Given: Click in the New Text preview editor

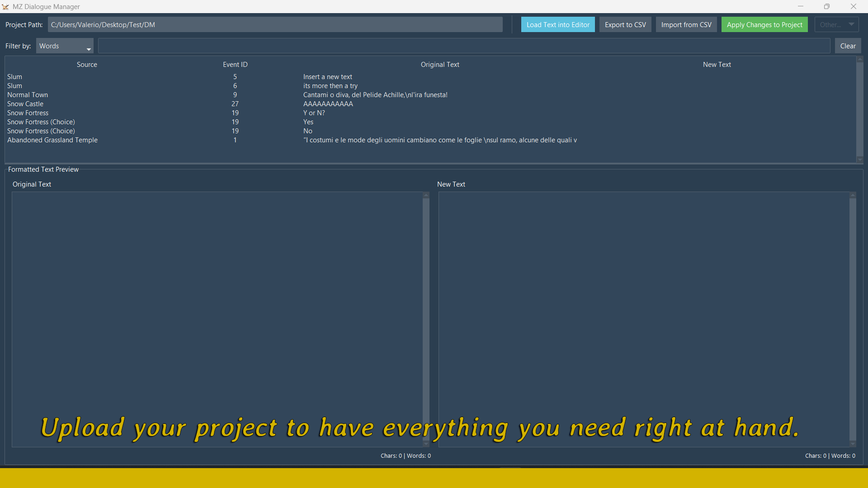Looking at the screenshot, I should [644, 316].
